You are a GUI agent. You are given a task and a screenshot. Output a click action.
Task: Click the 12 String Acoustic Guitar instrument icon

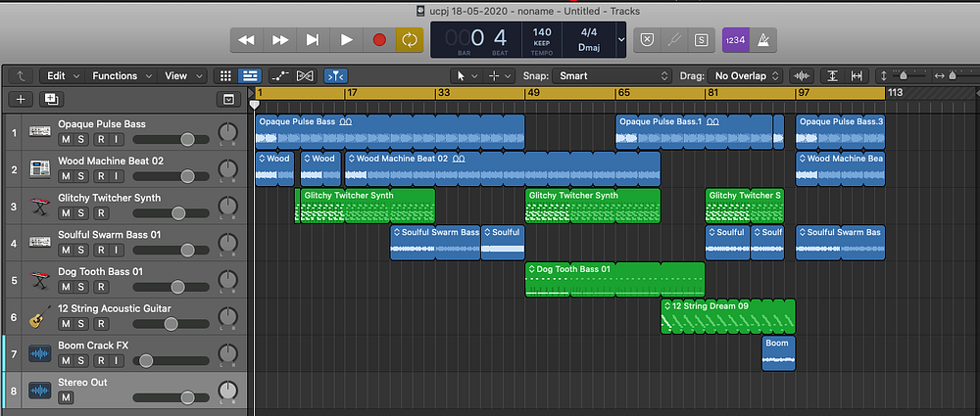pos(39,317)
